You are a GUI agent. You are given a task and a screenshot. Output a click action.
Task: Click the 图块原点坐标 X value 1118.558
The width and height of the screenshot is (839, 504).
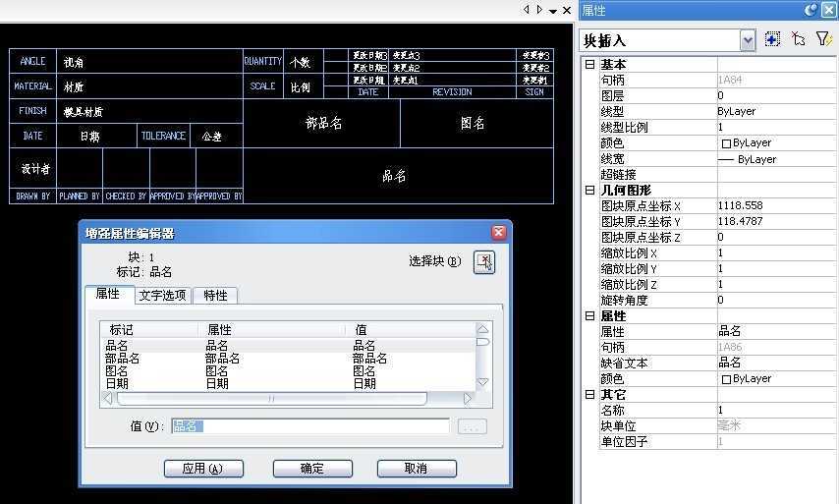pyautogui.click(x=776, y=205)
